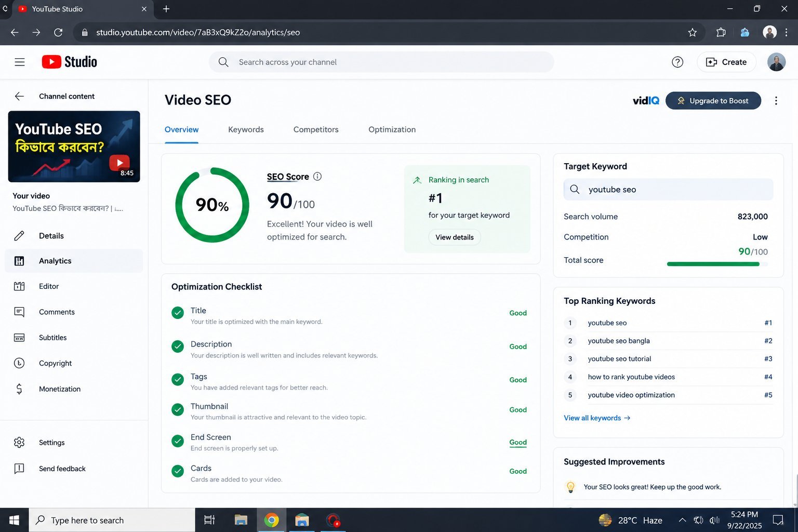Open the Comments sidebar icon
798x532 pixels.
tap(19, 312)
